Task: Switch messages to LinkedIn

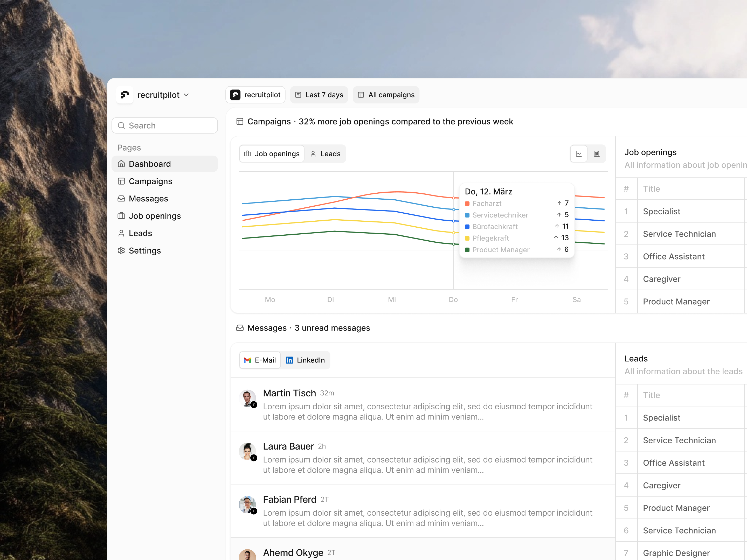Action: [x=305, y=360]
